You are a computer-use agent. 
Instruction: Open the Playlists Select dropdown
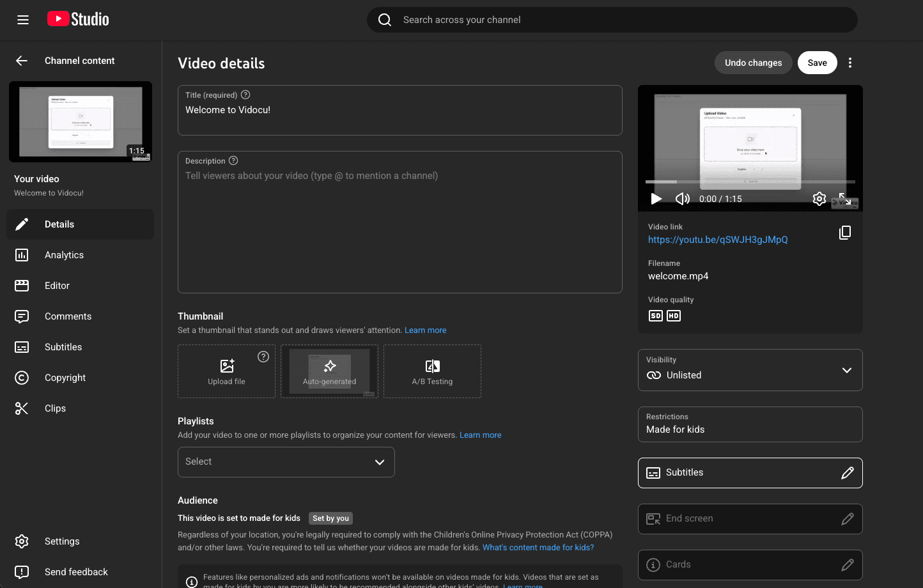click(286, 462)
